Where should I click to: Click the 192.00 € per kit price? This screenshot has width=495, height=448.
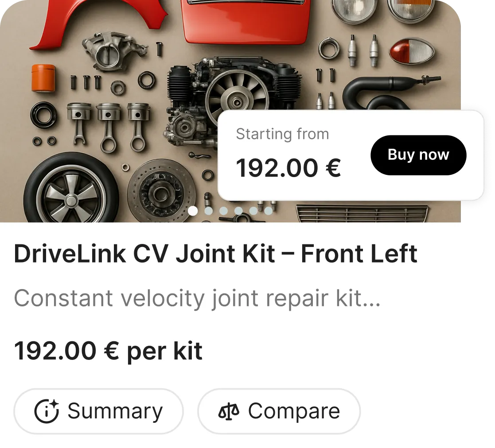click(108, 351)
